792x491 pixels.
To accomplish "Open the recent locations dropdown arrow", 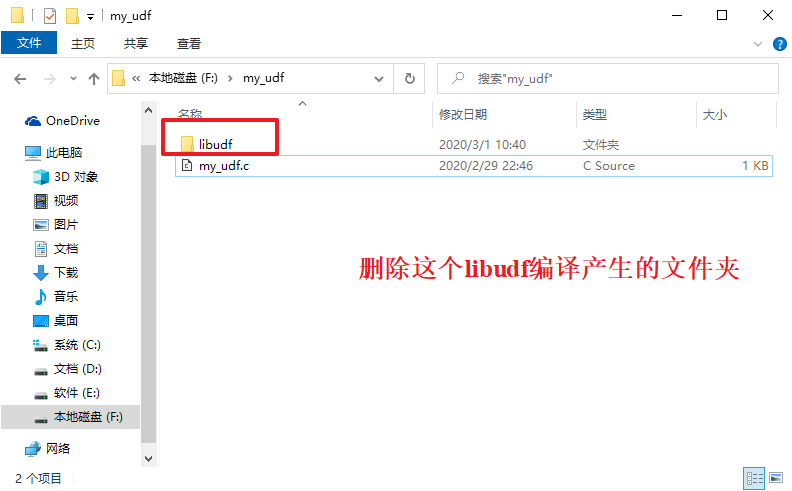I will [73, 79].
